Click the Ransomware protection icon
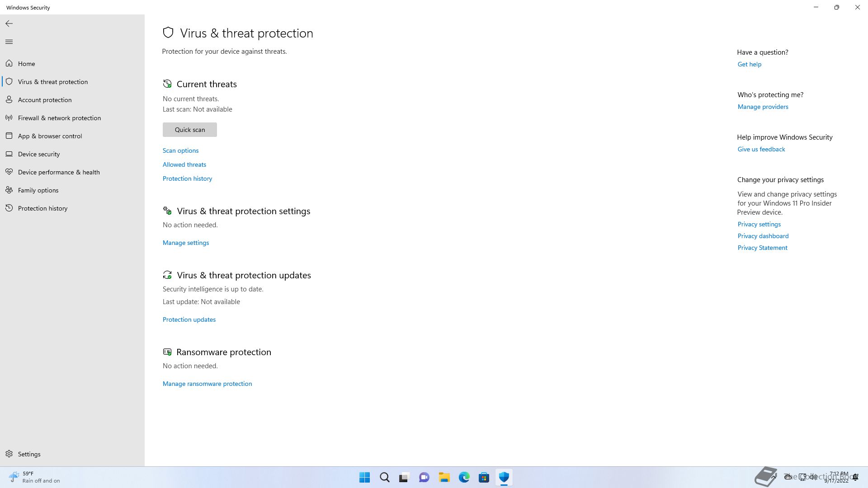The width and height of the screenshot is (868, 488). click(x=167, y=352)
